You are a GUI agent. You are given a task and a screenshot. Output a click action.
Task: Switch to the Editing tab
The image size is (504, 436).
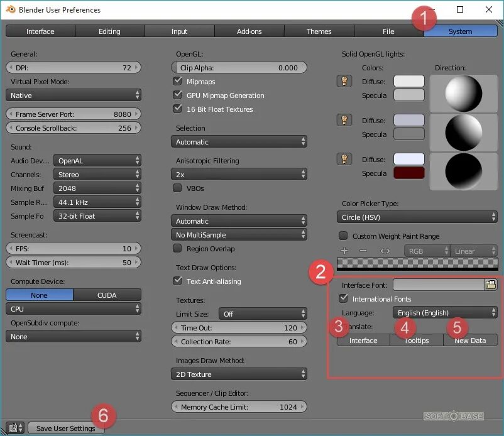109,31
